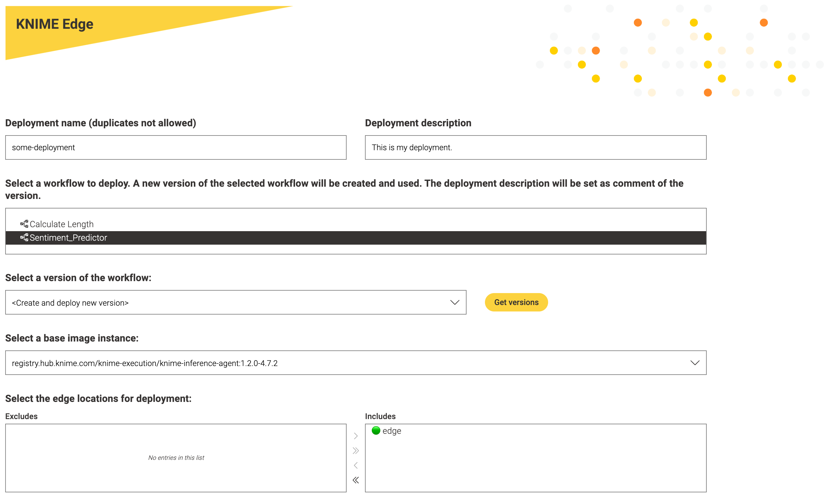Click the KNIME Edge header title
The image size is (830, 504).
(x=55, y=24)
